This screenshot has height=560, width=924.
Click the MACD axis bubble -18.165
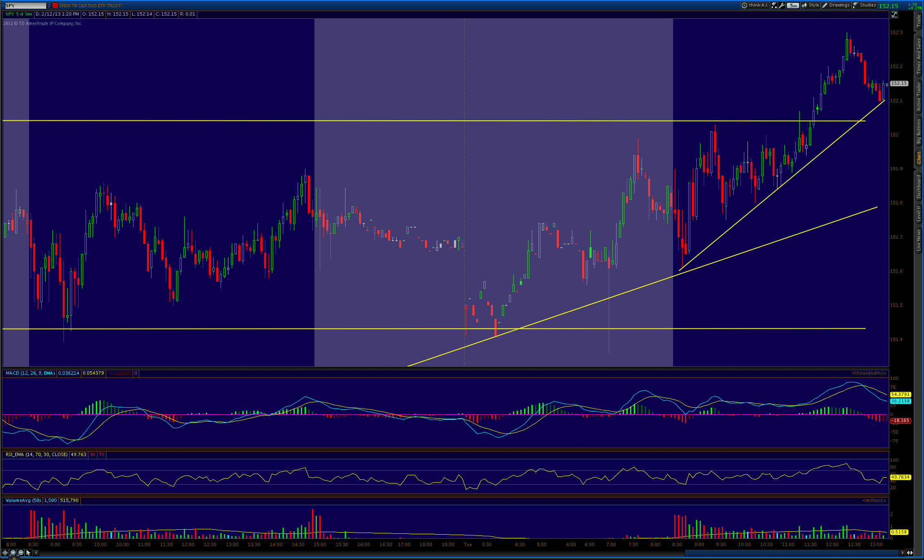tap(900, 420)
